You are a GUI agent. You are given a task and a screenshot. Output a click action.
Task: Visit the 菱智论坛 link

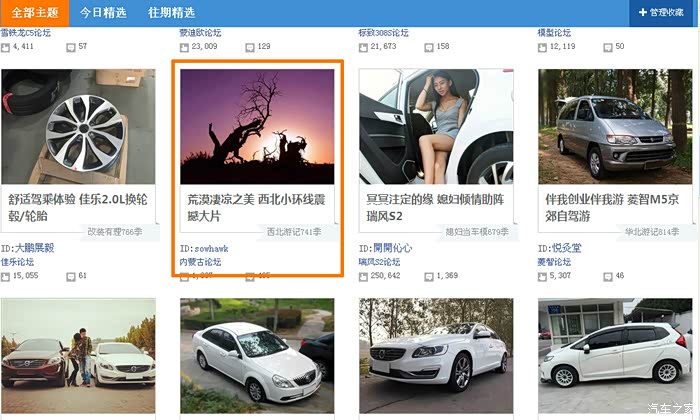[554, 262]
